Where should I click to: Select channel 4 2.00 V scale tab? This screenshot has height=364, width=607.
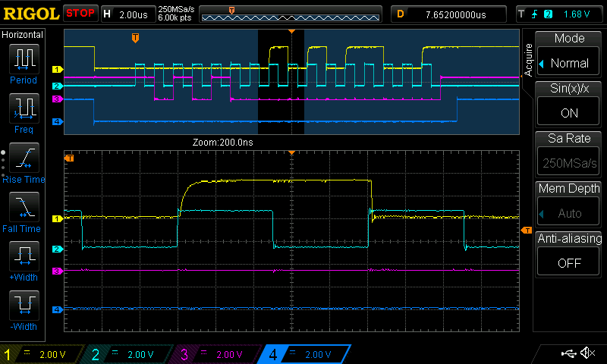pyautogui.click(x=306, y=354)
